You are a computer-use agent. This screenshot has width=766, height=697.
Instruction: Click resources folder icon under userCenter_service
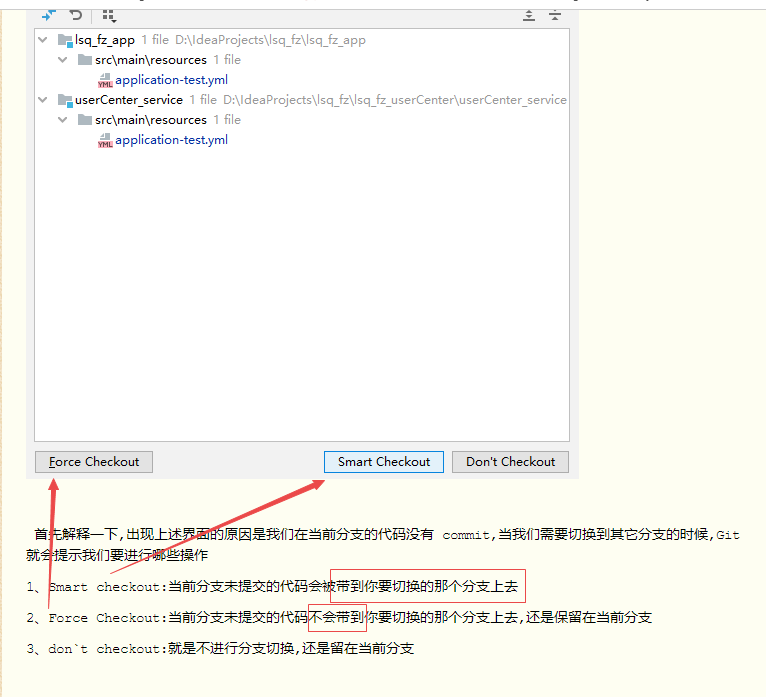click(x=85, y=120)
